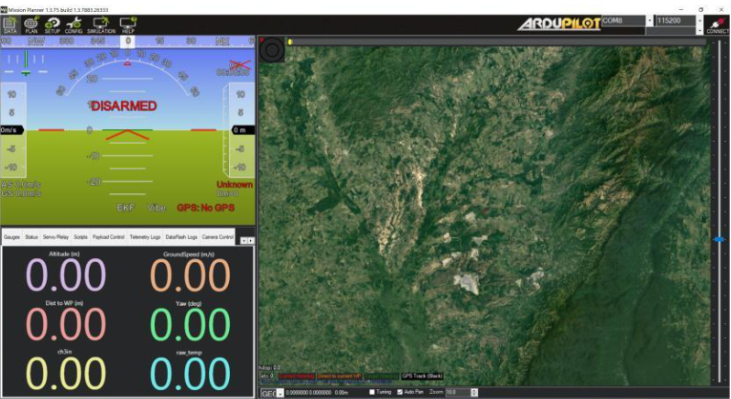Click the tab strip scroll-right arrow
Viewport: 731px width, 399px height.
click(251, 241)
